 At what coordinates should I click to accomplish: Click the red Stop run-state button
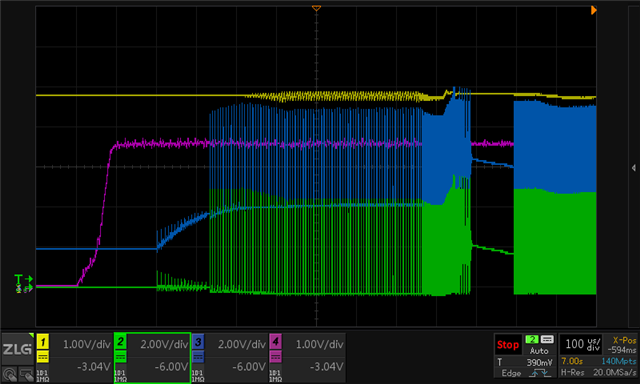pyautogui.click(x=508, y=345)
